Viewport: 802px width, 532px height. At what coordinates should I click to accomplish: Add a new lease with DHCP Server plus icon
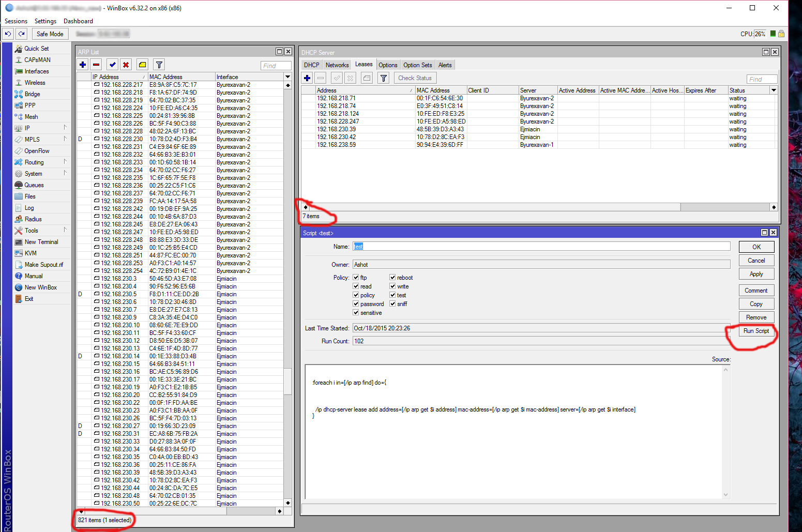307,78
